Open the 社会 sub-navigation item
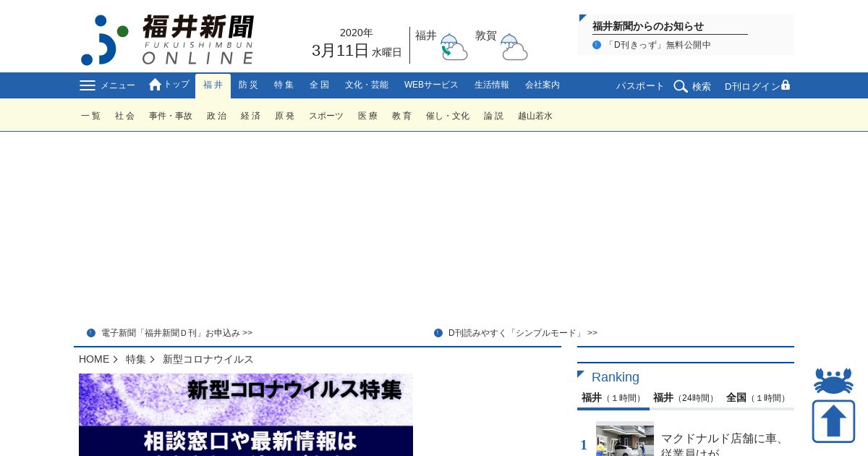 [125, 116]
